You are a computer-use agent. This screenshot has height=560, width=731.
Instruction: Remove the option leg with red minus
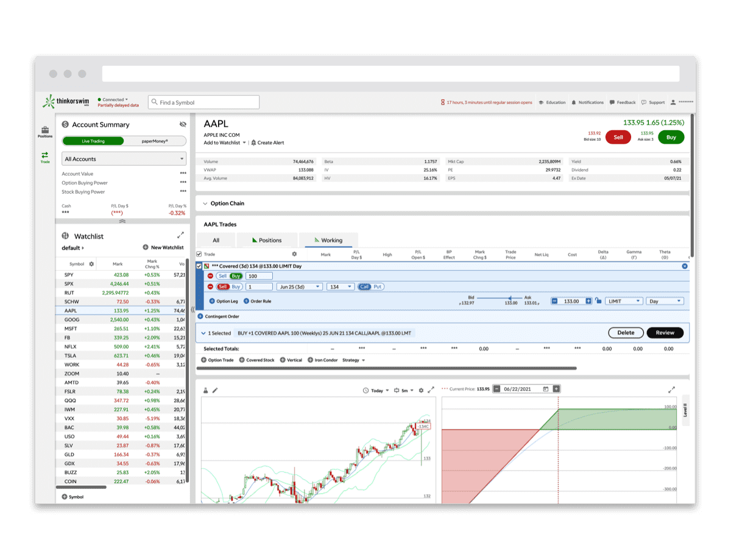tap(211, 287)
